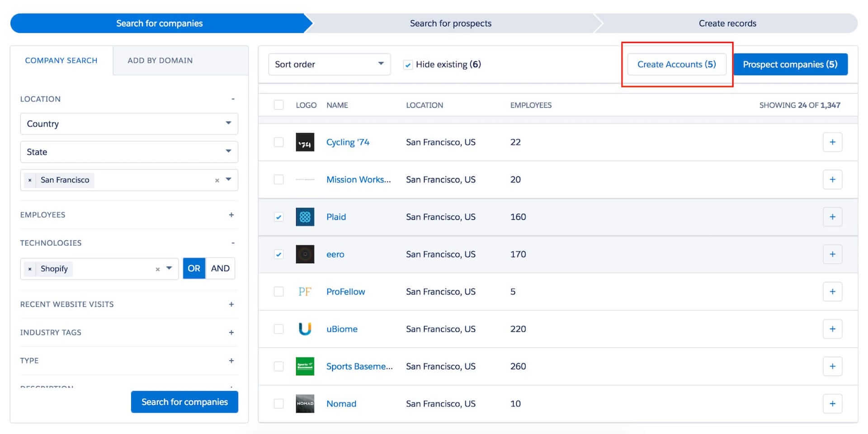Click the plus icon for Nomad
The height and width of the screenshot is (434, 868).
[x=832, y=404]
